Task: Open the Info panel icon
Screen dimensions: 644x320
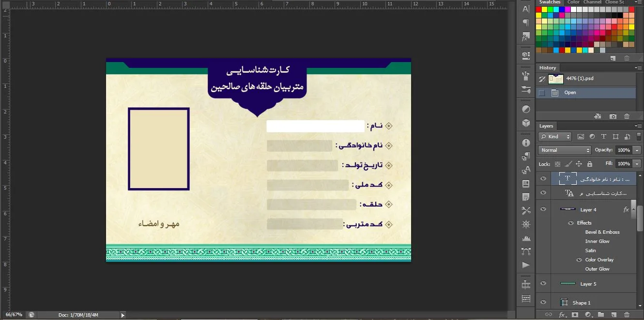Action: click(526, 143)
